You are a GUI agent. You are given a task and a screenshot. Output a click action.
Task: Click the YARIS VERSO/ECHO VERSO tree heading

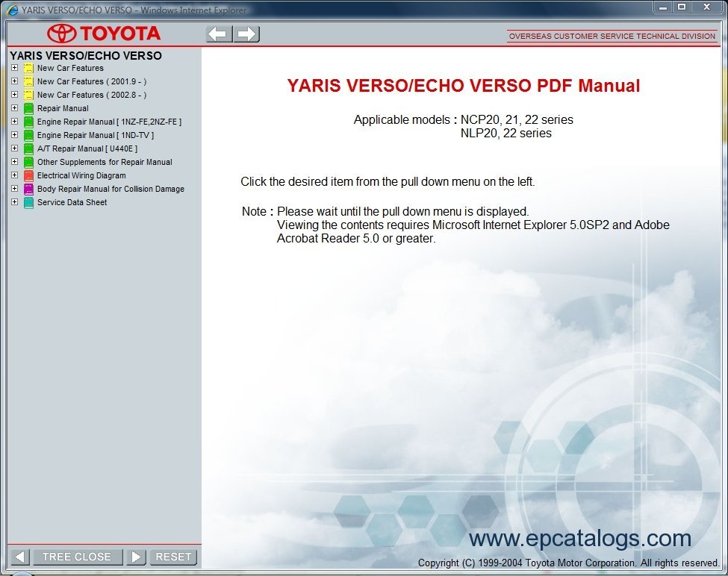tap(86, 56)
